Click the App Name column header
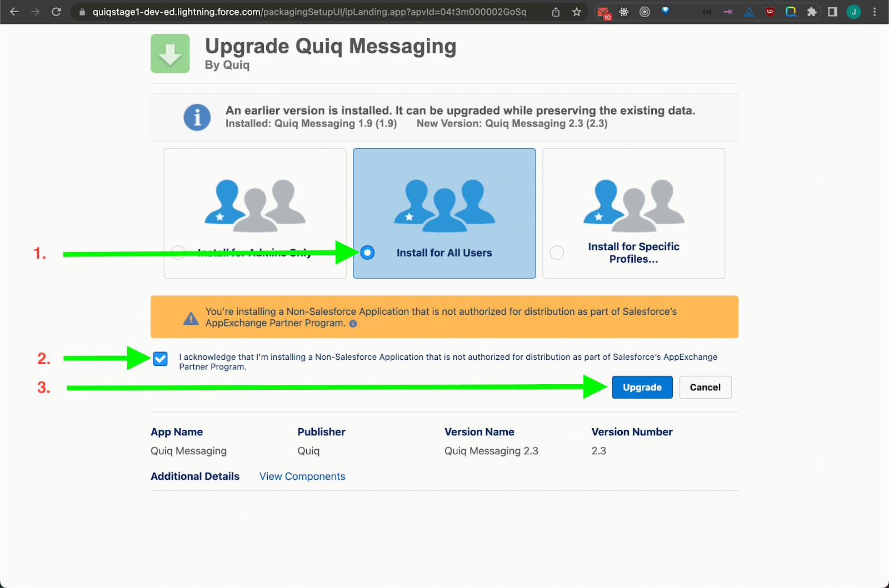 177,432
